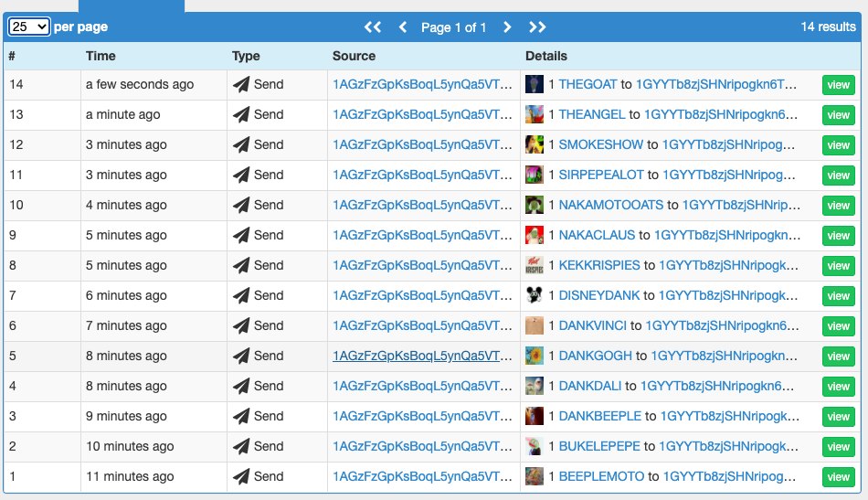Screen dimensions: 868x500
Task: Click the DANKVINCI asset thumbnail
Action: click(x=535, y=325)
